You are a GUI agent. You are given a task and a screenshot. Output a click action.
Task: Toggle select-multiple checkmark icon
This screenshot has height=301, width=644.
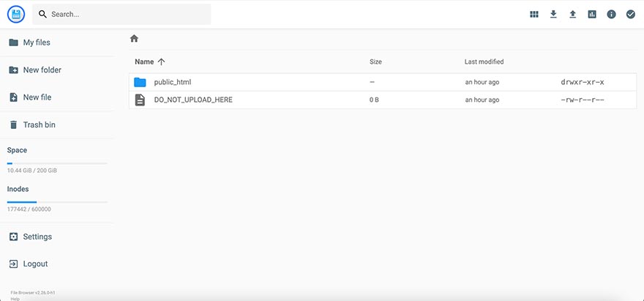[x=630, y=14]
